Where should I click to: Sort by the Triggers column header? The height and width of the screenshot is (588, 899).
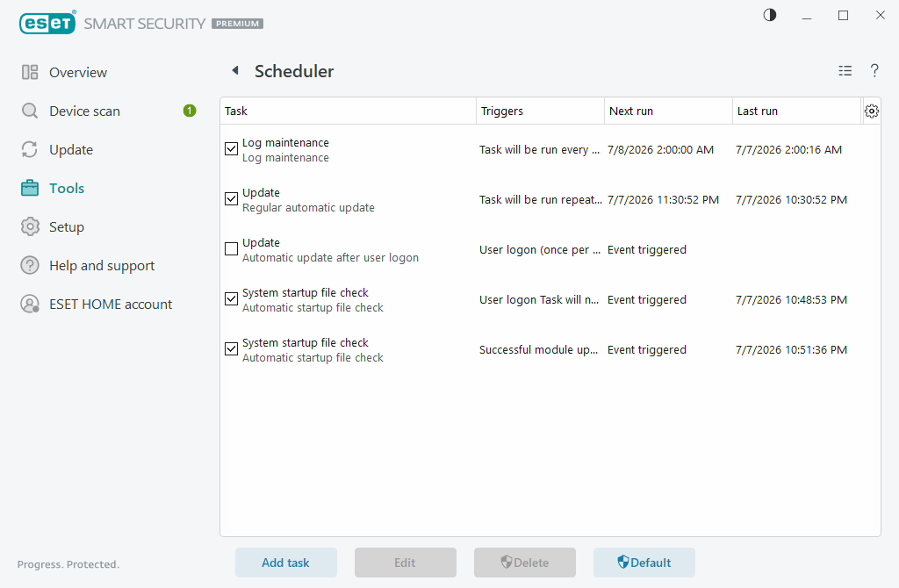point(540,111)
